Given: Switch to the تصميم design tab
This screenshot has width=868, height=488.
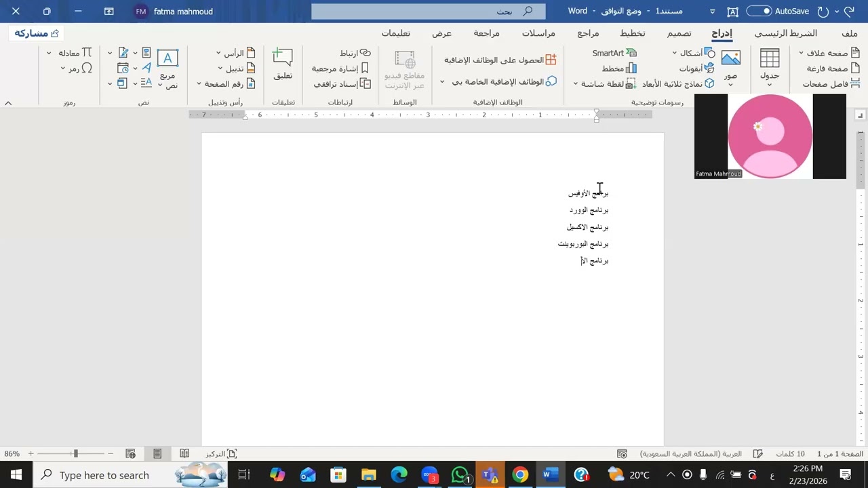Looking at the screenshot, I should pos(679,33).
